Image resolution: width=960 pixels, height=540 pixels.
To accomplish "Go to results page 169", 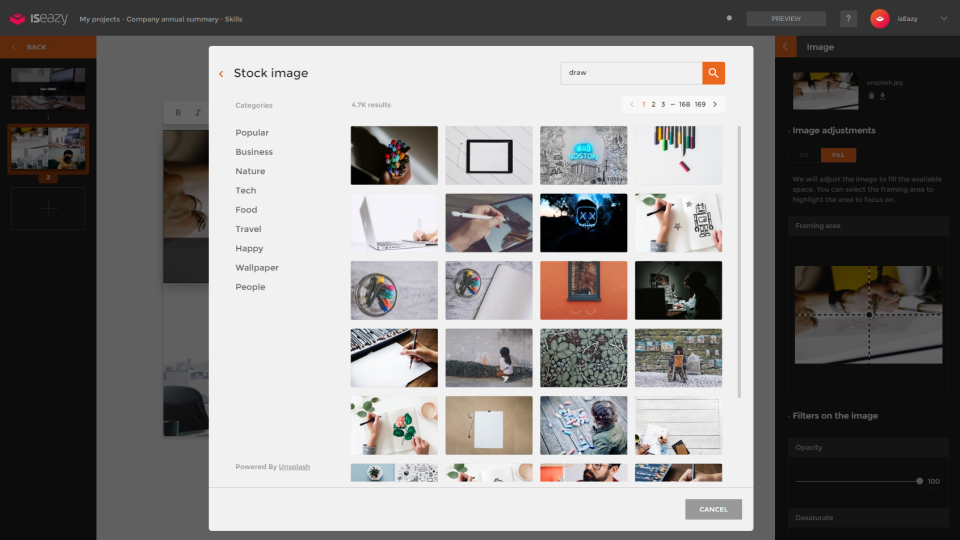I will (x=700, y=104).
